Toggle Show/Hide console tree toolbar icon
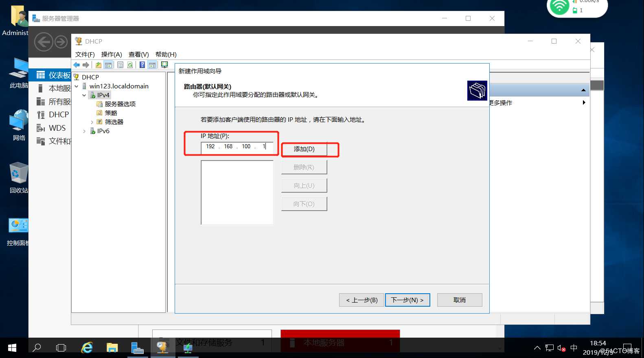644x358 pixels. (108, 65)
